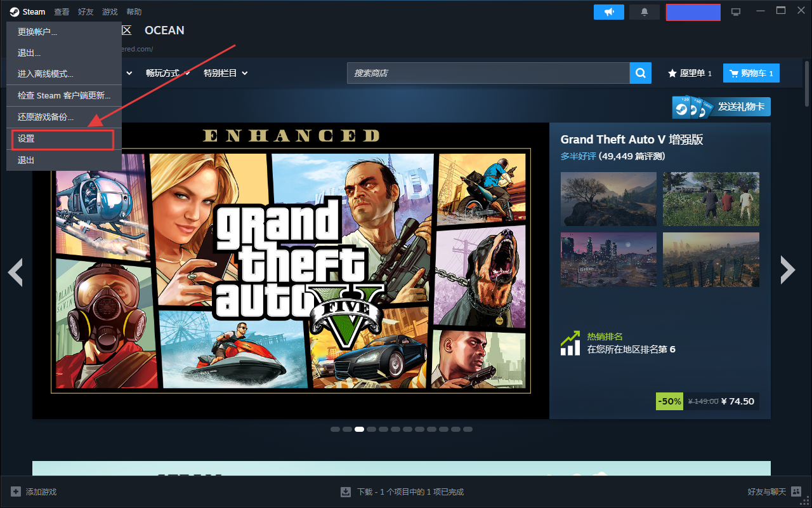
Task: Click the gift card icon beside 发送礼物卡
Action: point(692,107)
